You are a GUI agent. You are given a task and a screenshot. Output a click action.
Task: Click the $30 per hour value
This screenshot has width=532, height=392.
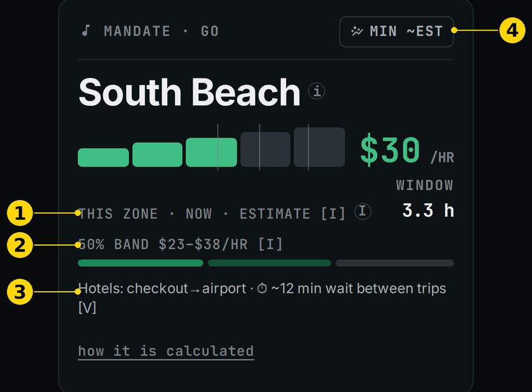(390, 149)
